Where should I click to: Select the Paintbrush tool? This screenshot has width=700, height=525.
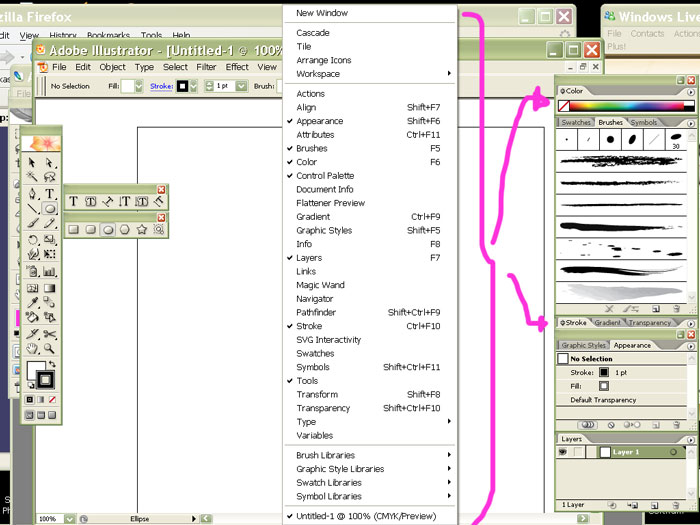32,223
